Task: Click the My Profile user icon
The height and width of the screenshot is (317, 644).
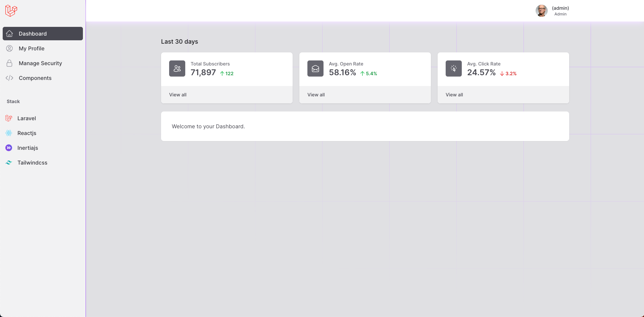Action: [9, 48]
